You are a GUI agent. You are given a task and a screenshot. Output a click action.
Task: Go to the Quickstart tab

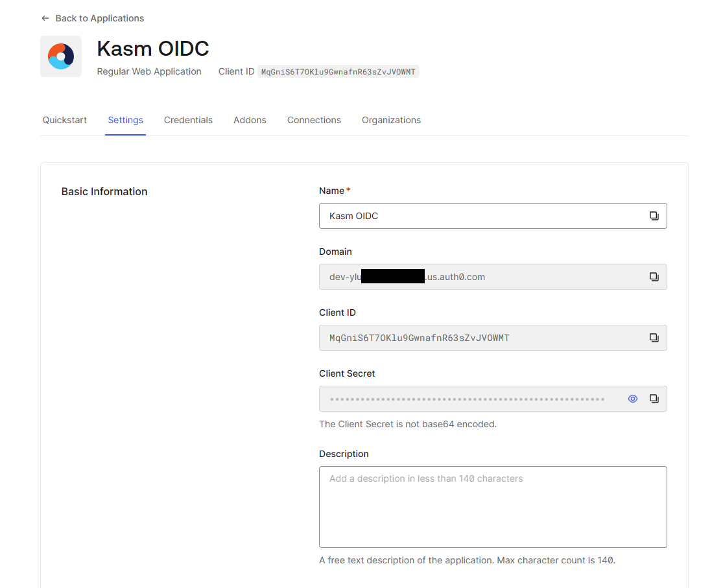(64, 120)
